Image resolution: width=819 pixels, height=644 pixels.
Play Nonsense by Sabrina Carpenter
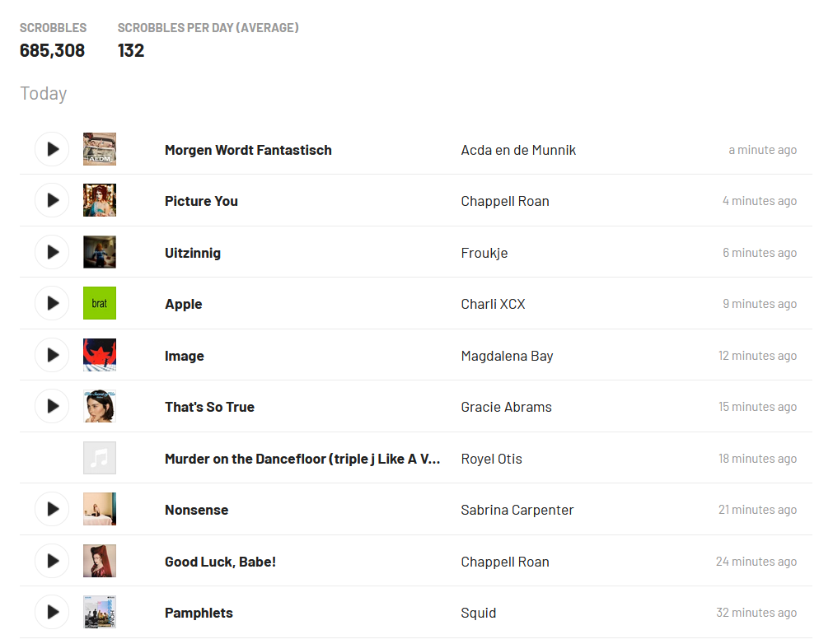pos(52,509)
